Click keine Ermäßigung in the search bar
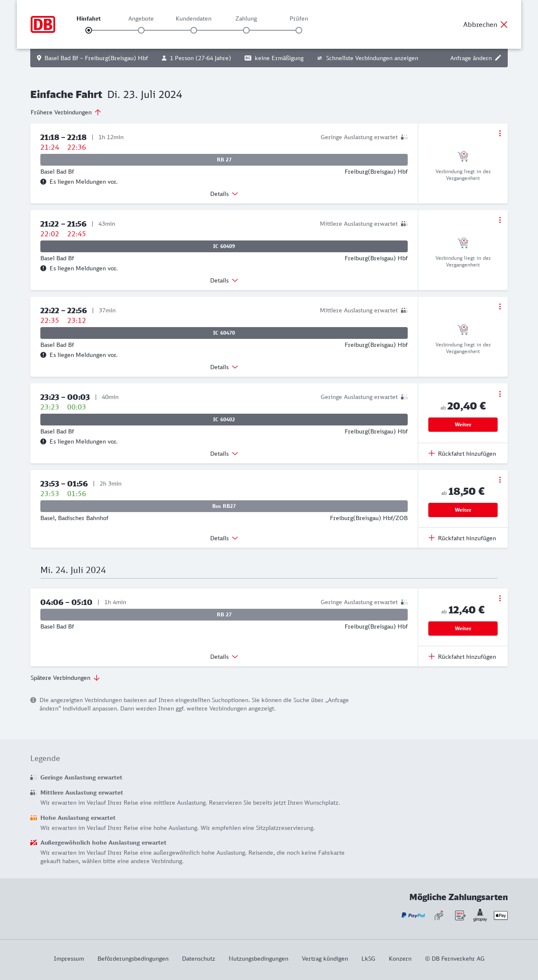This screenshot has height=980, width=538. click(274, 58)
